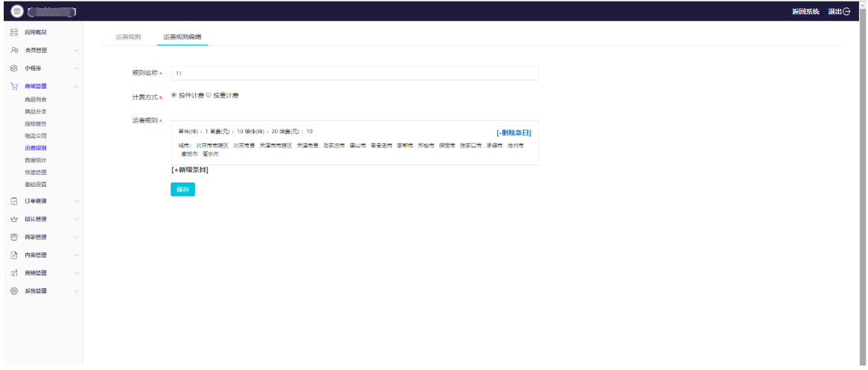Click the 退出 text in the header
The image size is (868, 370).
(x=834, y=12)
